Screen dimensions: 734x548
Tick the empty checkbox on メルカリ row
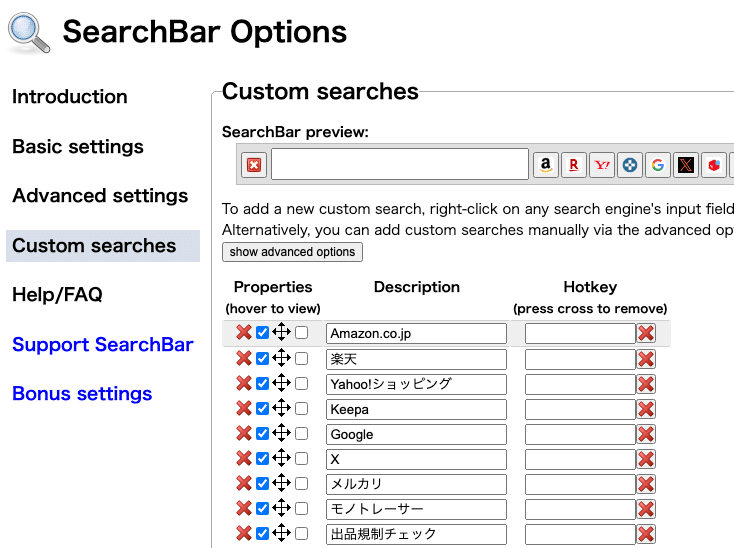(302, 483)
